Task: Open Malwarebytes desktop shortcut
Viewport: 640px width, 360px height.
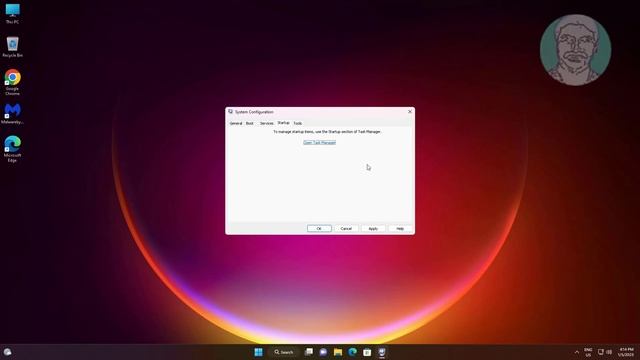Action: pyautogui.click(x=12, y=113)
